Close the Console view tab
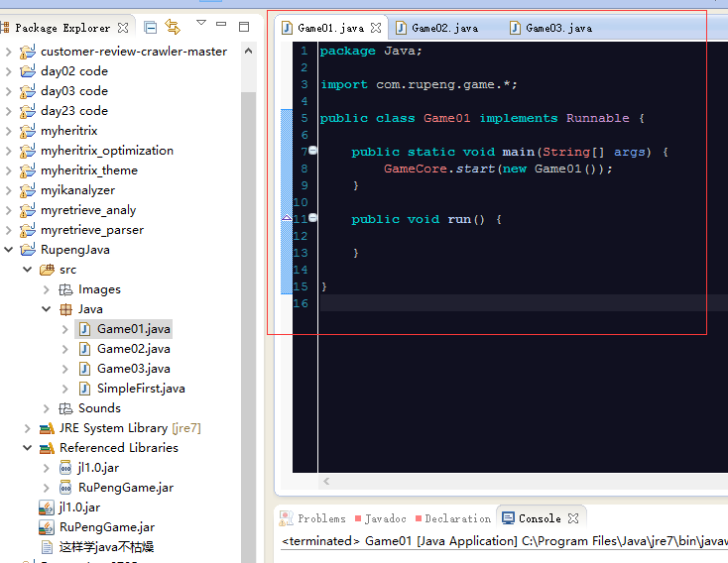 point(573,518)
